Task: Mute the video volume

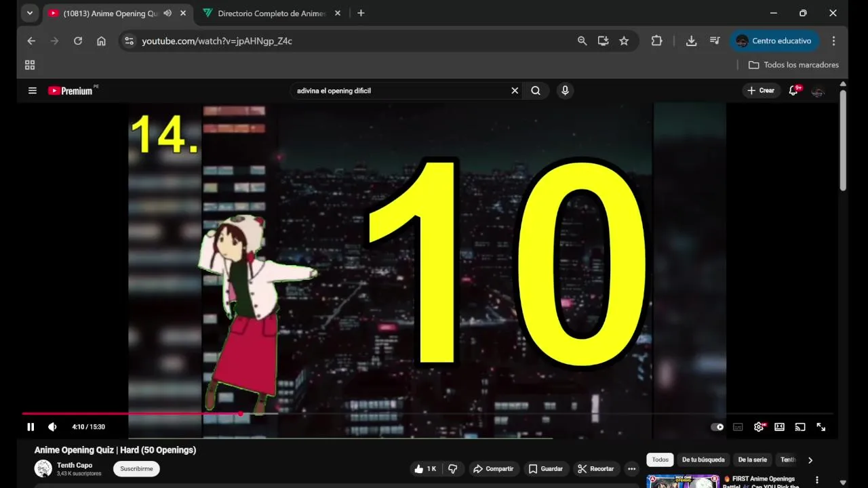Action: tap(52, 427)
